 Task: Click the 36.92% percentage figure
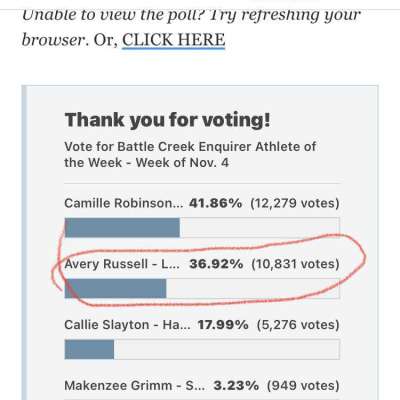click(216, 264)
